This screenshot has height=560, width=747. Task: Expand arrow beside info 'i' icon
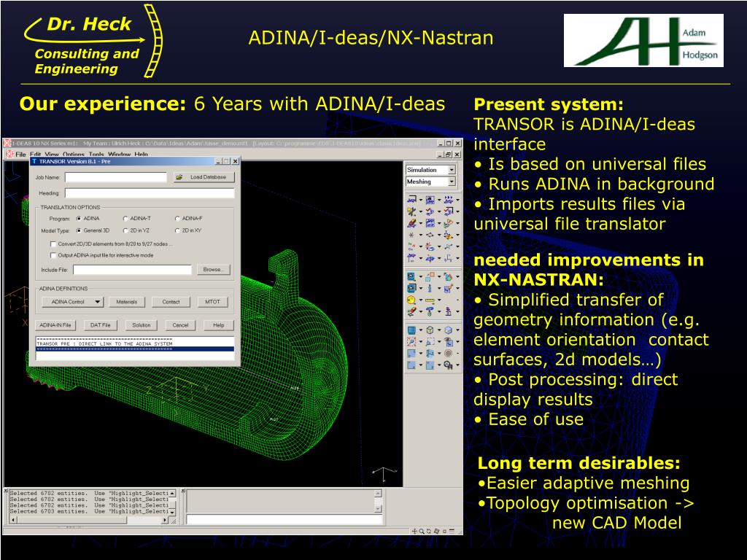click(439, 288)
